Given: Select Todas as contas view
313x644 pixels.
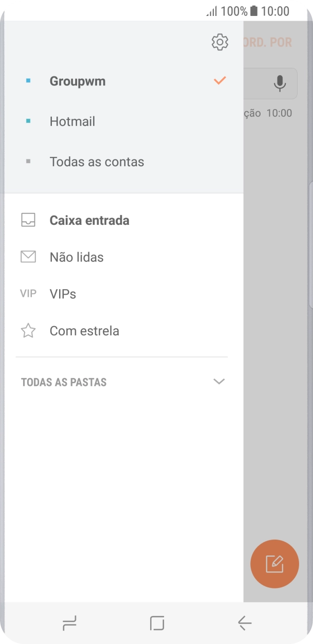Looking at the screenshot, I should pyautogui.click(x=96, y=162).
